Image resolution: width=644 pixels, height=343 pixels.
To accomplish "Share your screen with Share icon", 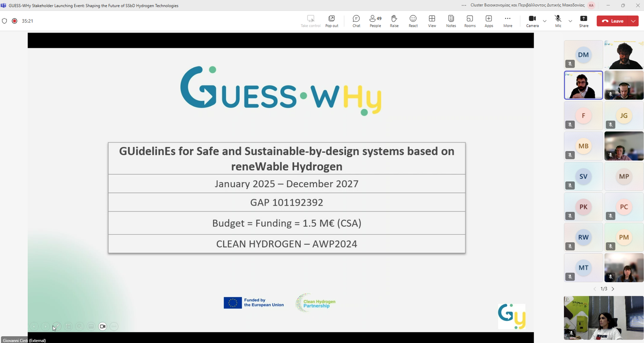I will [584, 21].
